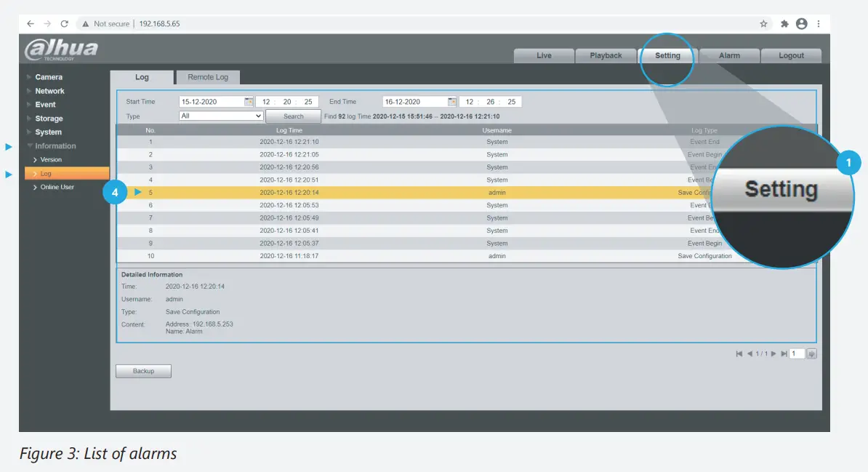Screen dimensions: 868x472
Task: Open the Start Time calendar picker icon
Action: [x=249, y=102]
